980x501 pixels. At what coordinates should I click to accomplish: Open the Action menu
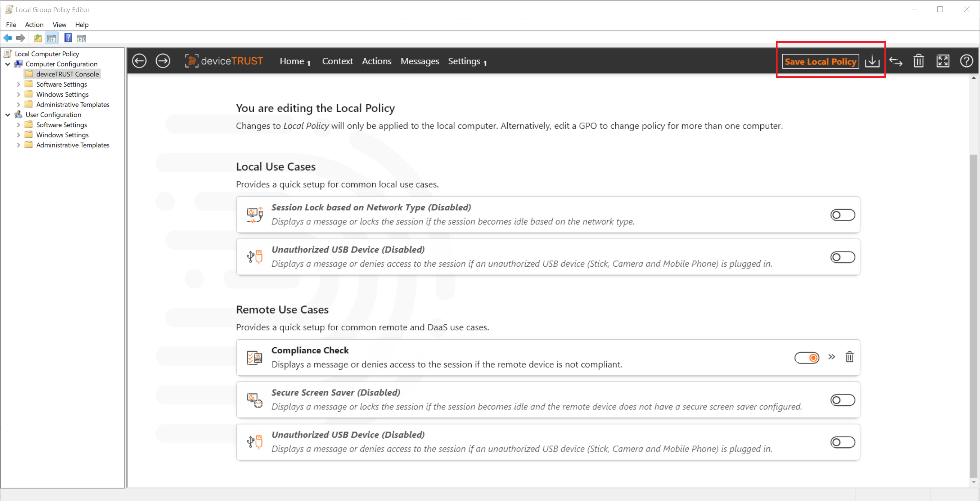34,24
